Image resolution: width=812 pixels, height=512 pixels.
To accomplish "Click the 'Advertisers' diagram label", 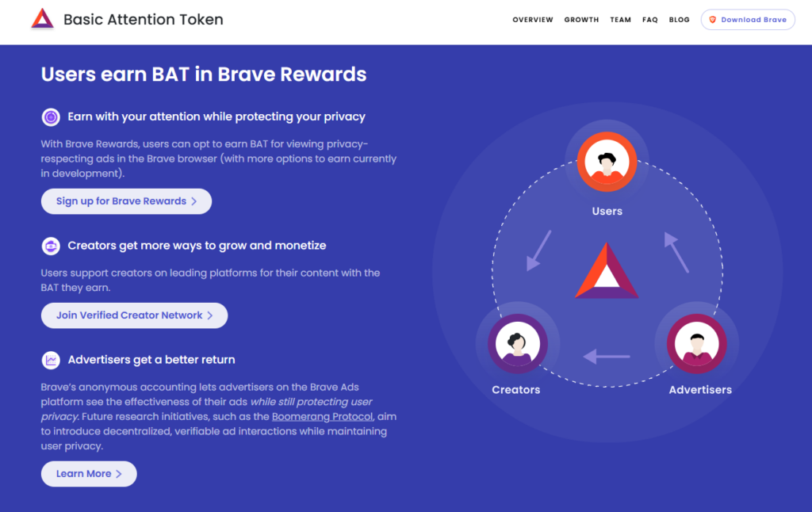I will [700, 390].
